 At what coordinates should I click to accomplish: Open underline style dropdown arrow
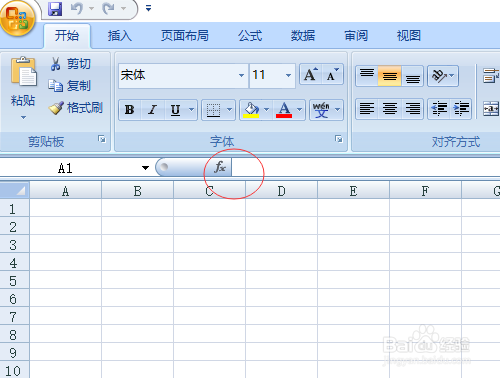click(192, 110)
